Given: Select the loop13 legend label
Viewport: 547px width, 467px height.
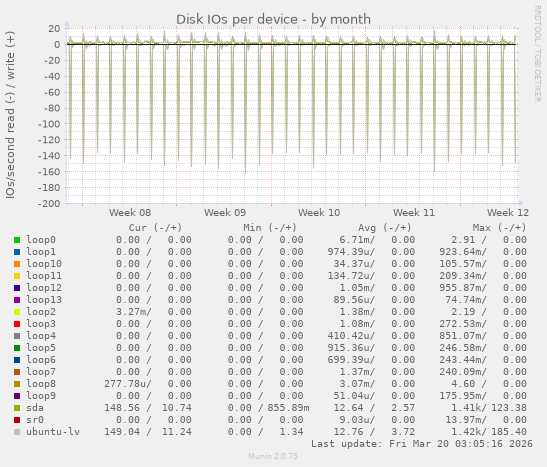Looking at the screenshot, I should [x=44, y=300].
